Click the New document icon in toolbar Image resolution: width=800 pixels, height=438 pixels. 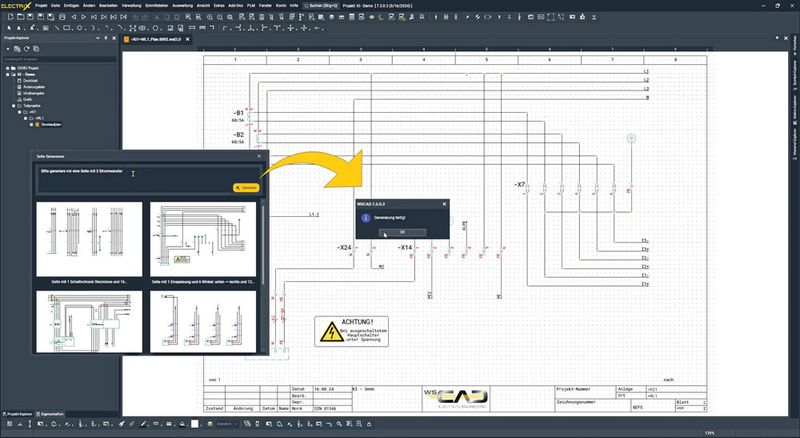pyautogui.click(x=10, y=17)
